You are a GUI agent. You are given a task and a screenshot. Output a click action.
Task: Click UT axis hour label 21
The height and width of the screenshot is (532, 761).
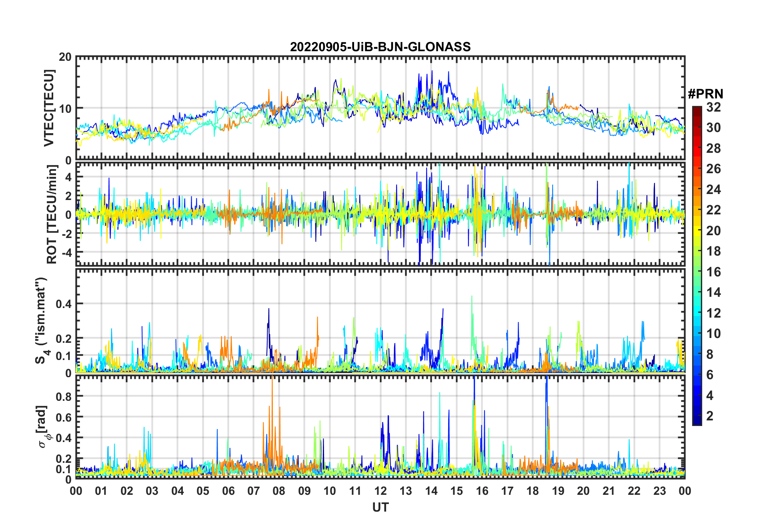609,491
